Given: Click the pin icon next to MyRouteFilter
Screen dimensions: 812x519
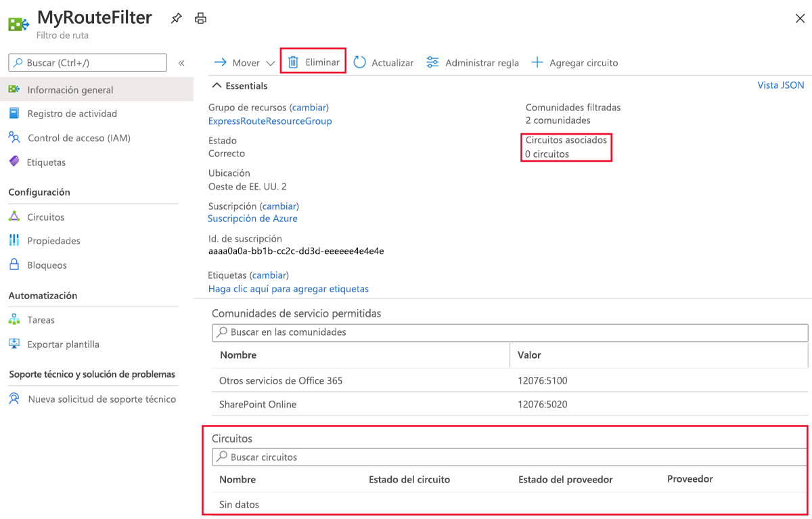Looking at the screenshot, I should 176,18.
